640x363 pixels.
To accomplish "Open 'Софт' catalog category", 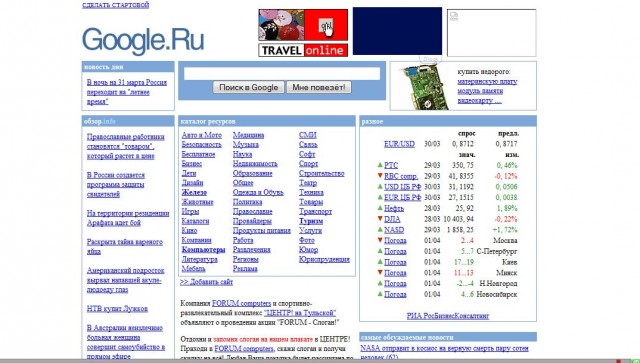I will 307,154.
